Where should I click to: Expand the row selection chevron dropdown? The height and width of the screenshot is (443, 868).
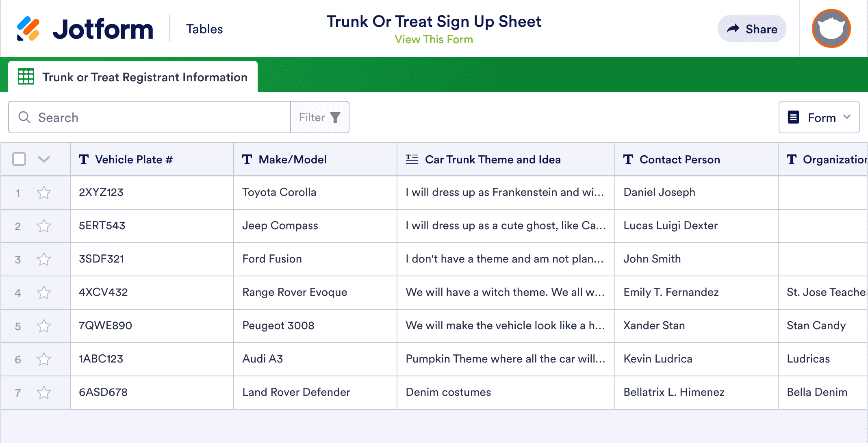click(x=44, y=159)
